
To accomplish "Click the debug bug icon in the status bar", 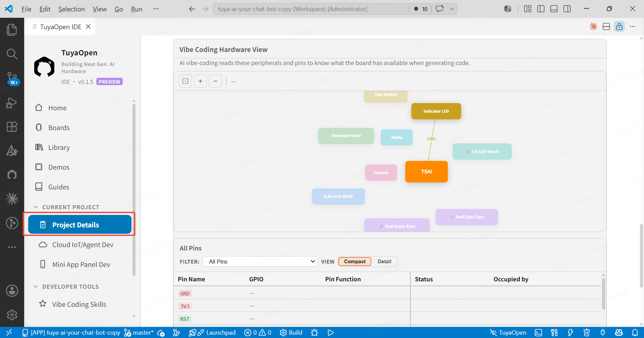I will coord(314,332).
